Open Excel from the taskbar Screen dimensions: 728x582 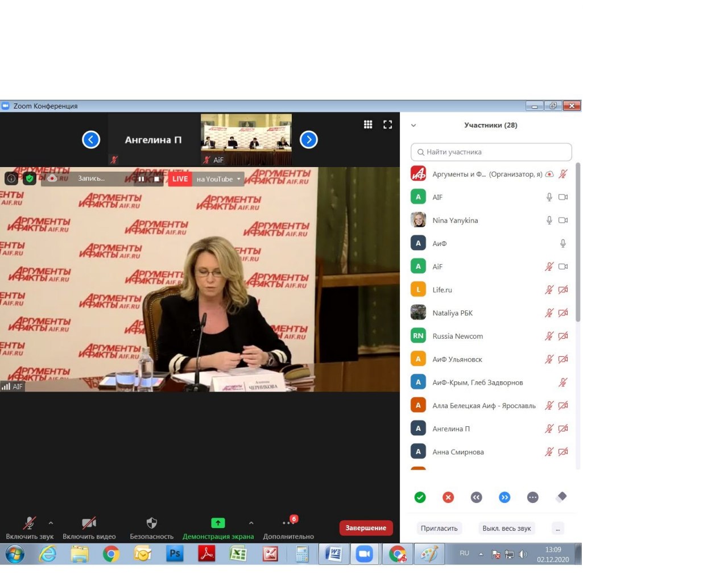pyautogui.click(x=238, y=554)
